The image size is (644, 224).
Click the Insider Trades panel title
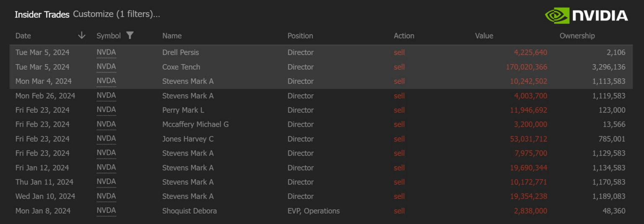[x=42, y=14]
